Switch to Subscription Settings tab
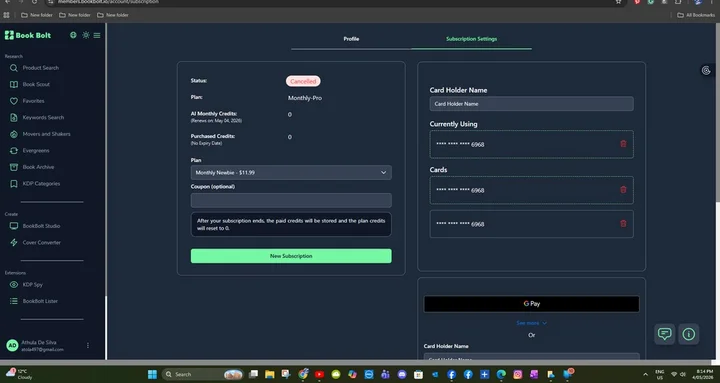 pos(472,39)
